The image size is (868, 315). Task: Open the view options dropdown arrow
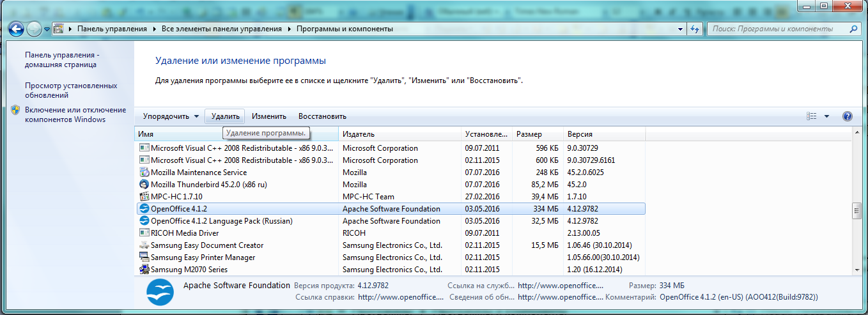[826, 116]
